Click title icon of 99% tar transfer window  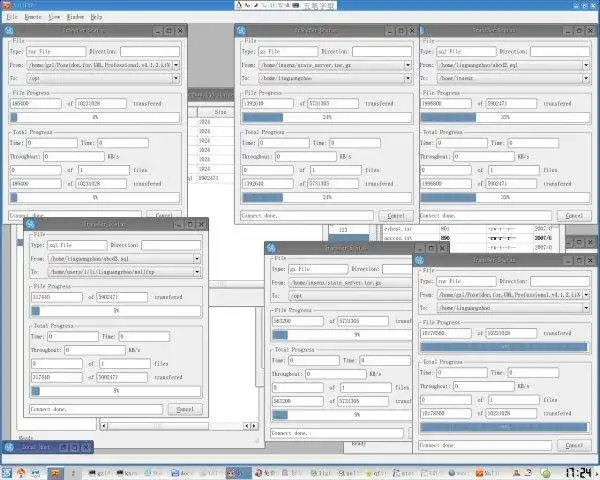(x=419, y=260)
